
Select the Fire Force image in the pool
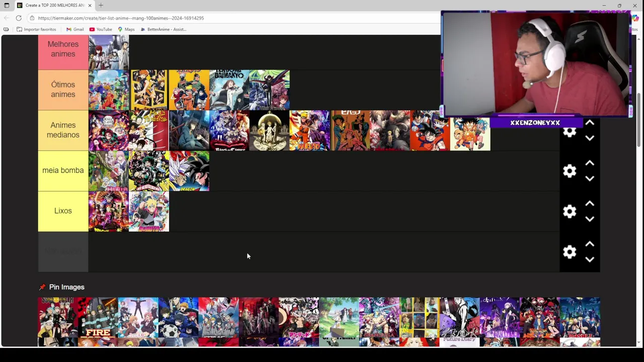[x=98, y=317]
